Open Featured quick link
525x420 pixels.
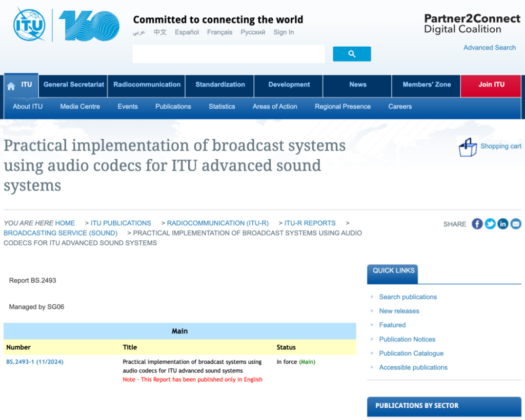click(x=392, y=325)
